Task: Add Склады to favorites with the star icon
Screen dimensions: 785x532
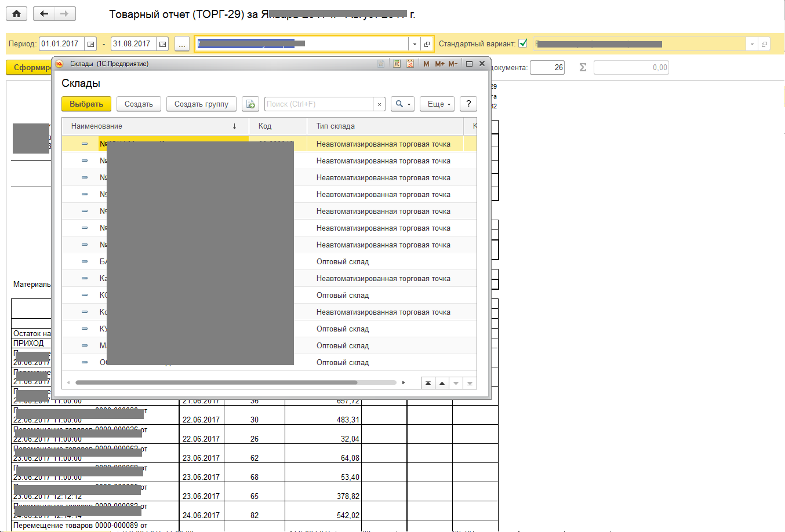Action: click(x=381, y=64)
